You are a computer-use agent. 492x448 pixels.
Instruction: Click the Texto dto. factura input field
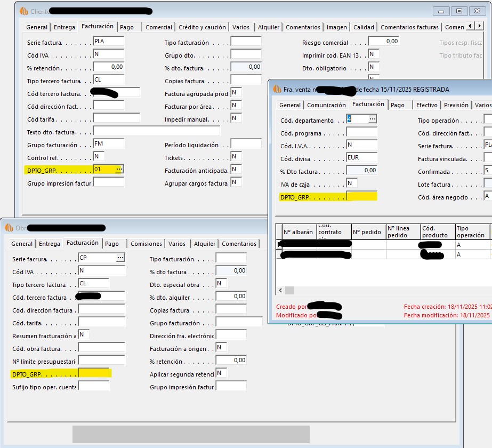pyautogui.click(x=156, y=131)
